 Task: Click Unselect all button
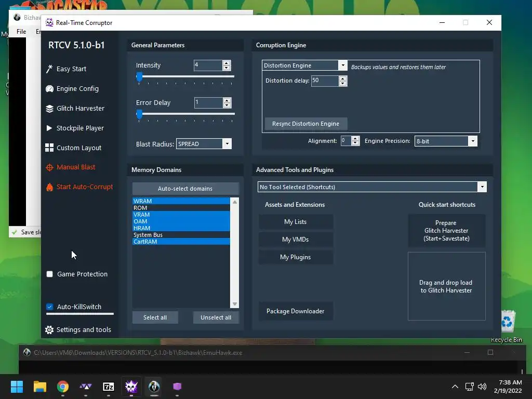pyautogui.click(x=216, y=317)
